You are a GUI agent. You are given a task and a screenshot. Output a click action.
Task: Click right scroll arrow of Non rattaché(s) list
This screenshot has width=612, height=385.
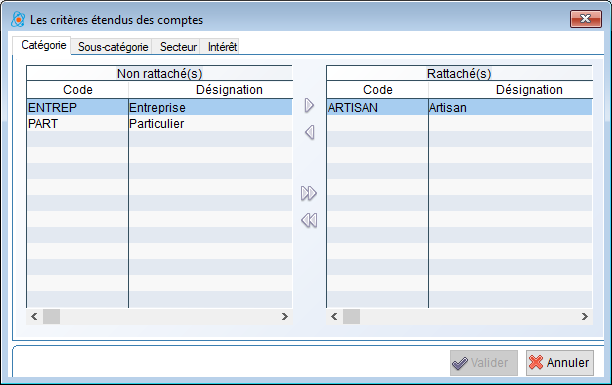pos(285,316)
